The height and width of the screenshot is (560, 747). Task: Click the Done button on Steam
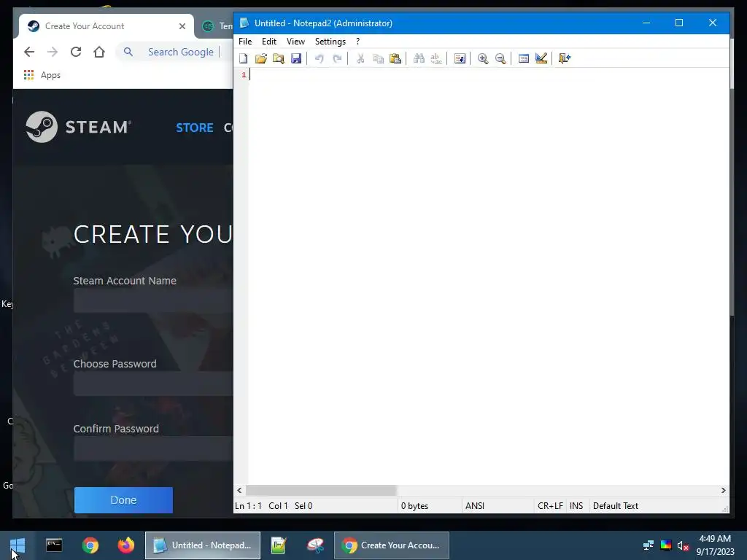(x=123, y=500)
